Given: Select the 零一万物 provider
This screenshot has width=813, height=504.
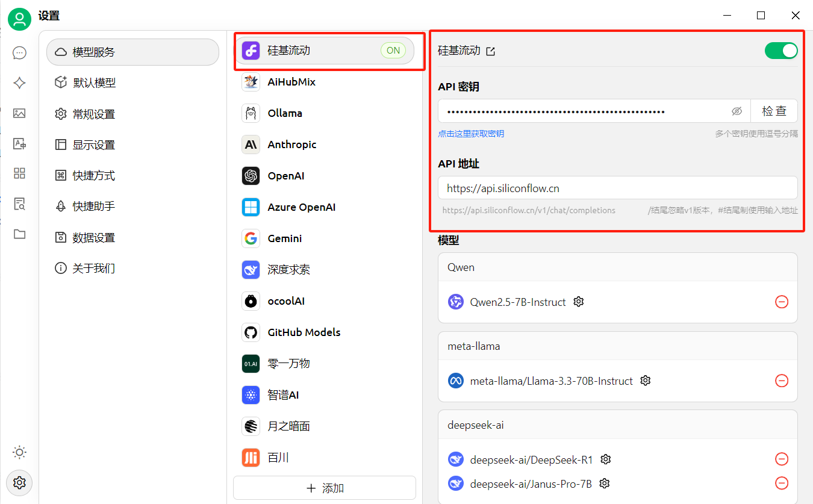Looking at the screenshot, I should (325, 364).
